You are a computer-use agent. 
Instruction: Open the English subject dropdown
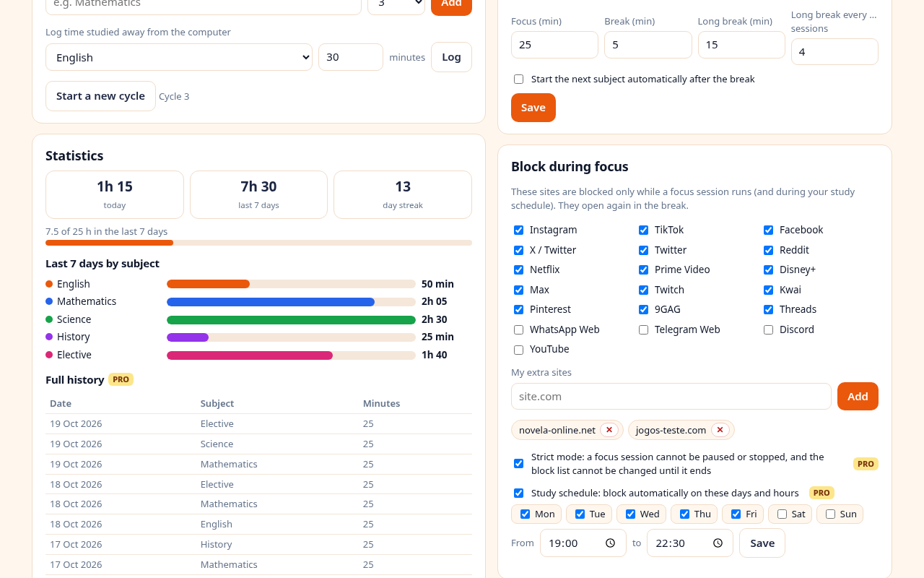[179, 57]
